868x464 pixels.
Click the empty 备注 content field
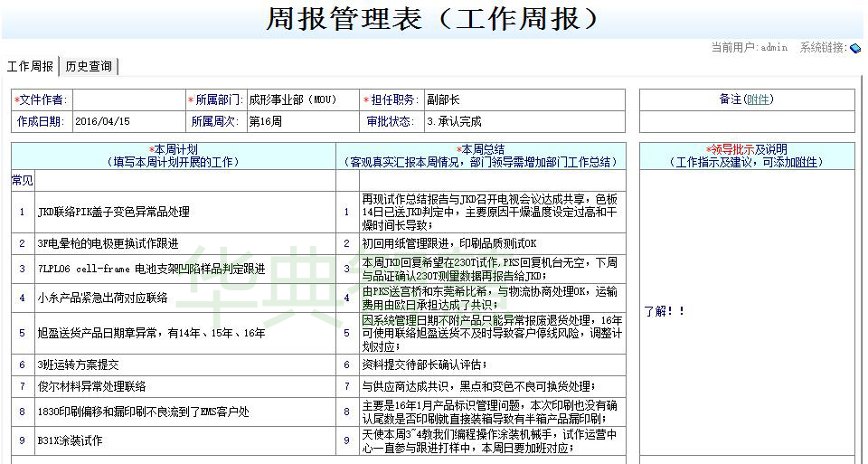(748, 121)
